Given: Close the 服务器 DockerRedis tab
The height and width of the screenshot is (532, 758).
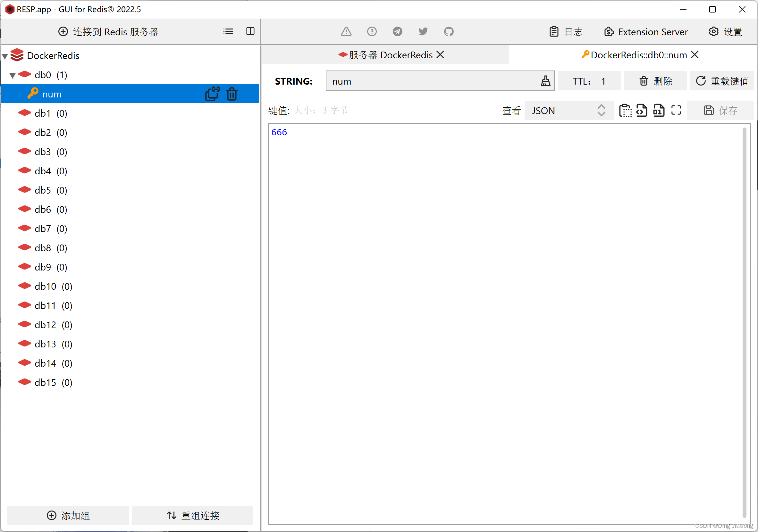Looking at the screenshot, I should [441, 54].
